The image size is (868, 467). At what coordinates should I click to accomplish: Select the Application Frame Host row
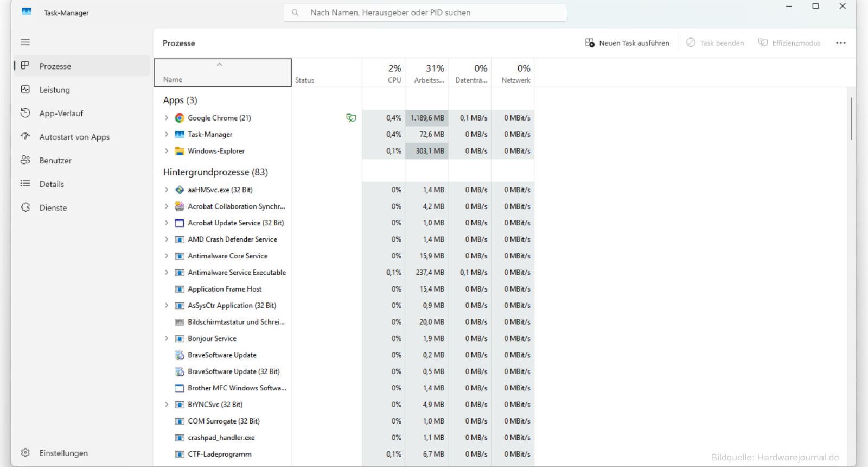[344, 289]
